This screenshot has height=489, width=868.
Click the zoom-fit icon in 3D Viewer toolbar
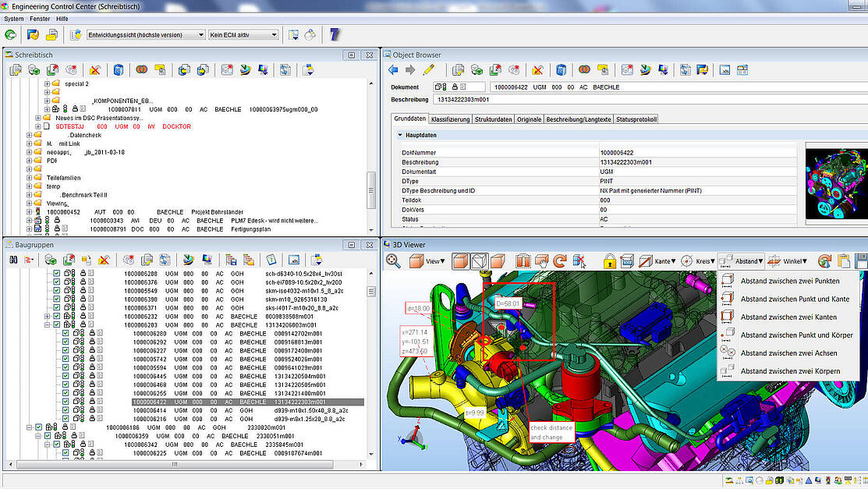(x=393, y=260)
